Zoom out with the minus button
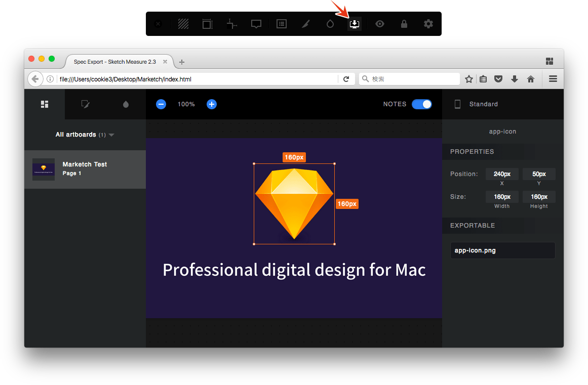This screenshot has width=588, height=385. (161, 104)
